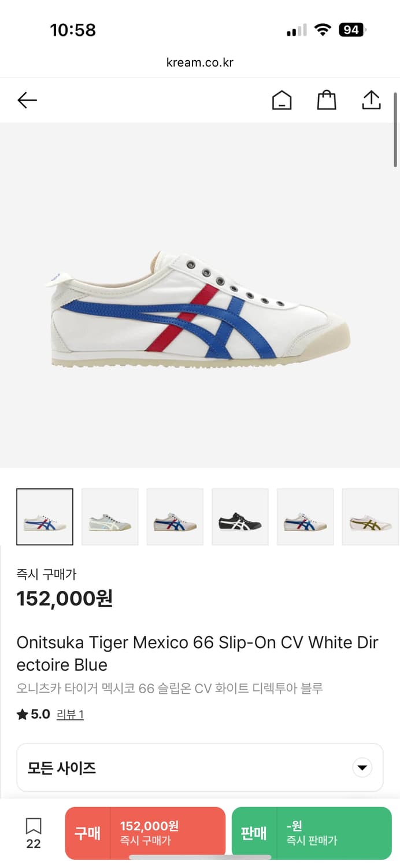
Task: Select the fifth shoe color thumbnail
Action: pos(305,517)
